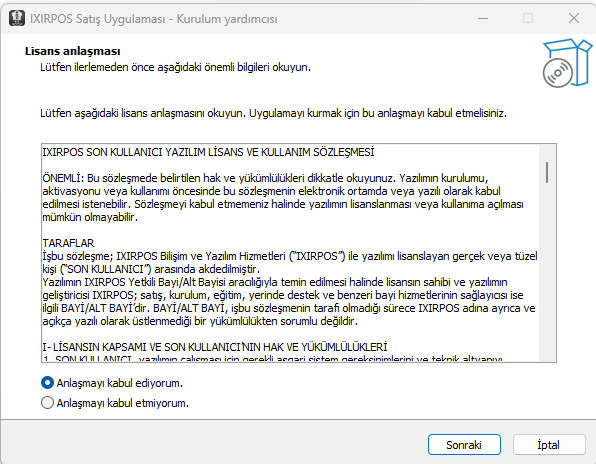Continue with the Sonraki button

coord(464,445)
